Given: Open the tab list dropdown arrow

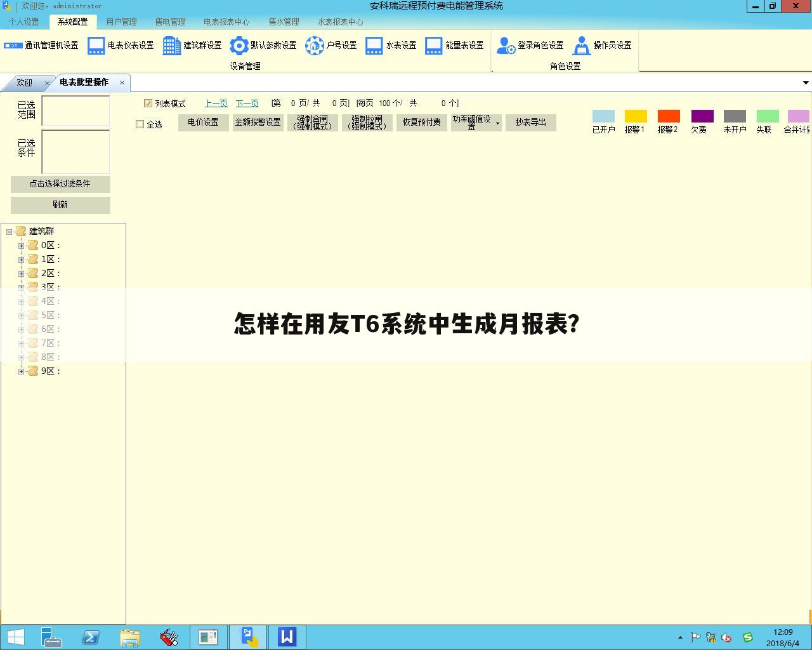Looking at the screenshot, I should pos(806,83).
